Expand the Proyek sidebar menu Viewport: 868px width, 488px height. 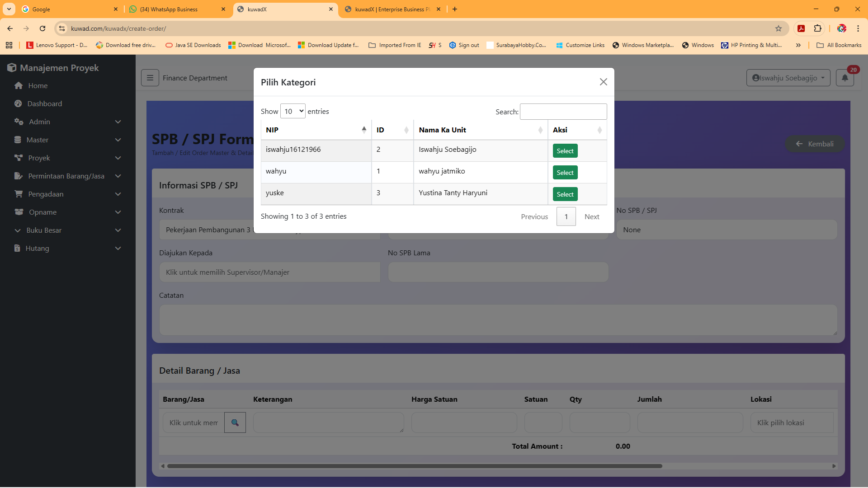[x=68, y=158]
